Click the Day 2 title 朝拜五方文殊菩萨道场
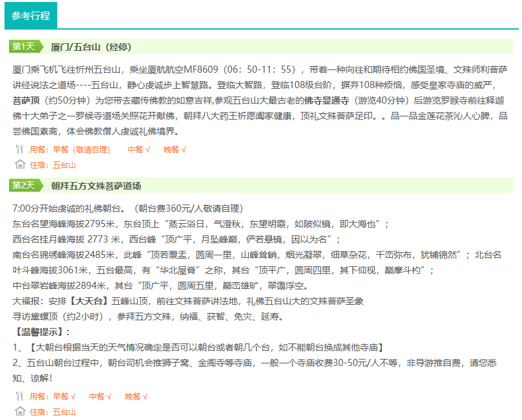Screen dimensions: 522x420 pos(96,186)
